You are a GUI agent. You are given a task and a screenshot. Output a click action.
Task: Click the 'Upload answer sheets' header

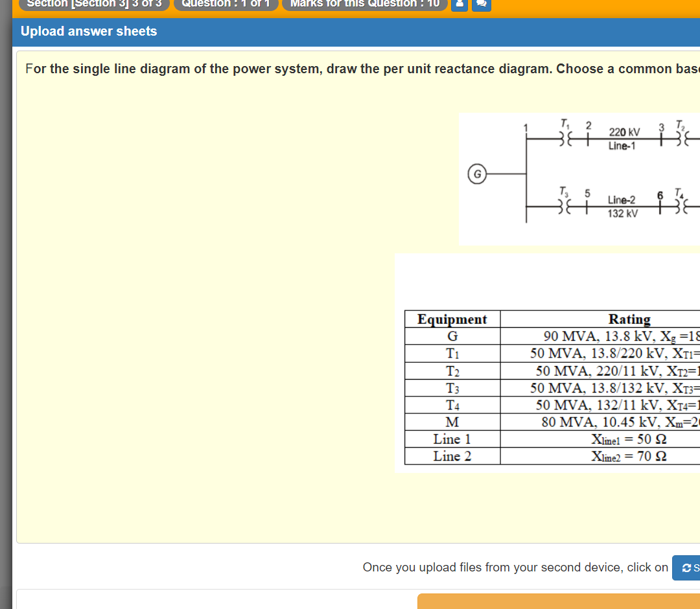click(x=87, y=31)
